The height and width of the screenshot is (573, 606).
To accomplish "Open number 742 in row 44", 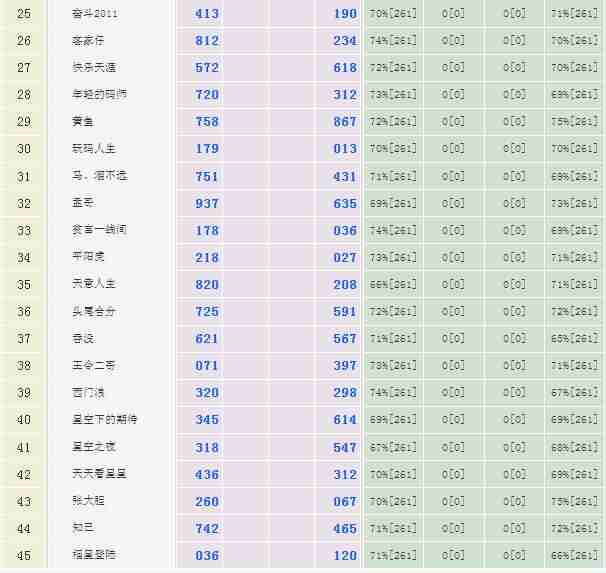I will pyautogui.click(x=207, y=528).
